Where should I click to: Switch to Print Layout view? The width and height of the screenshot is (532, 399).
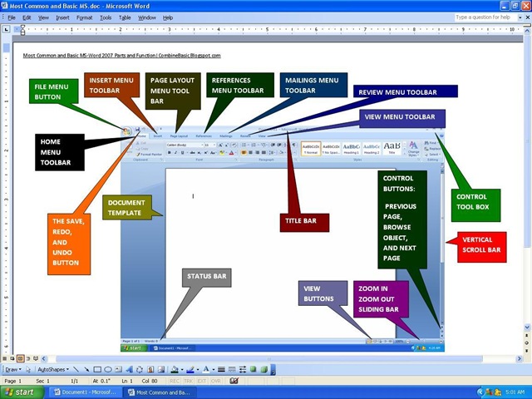pos(20,358)
